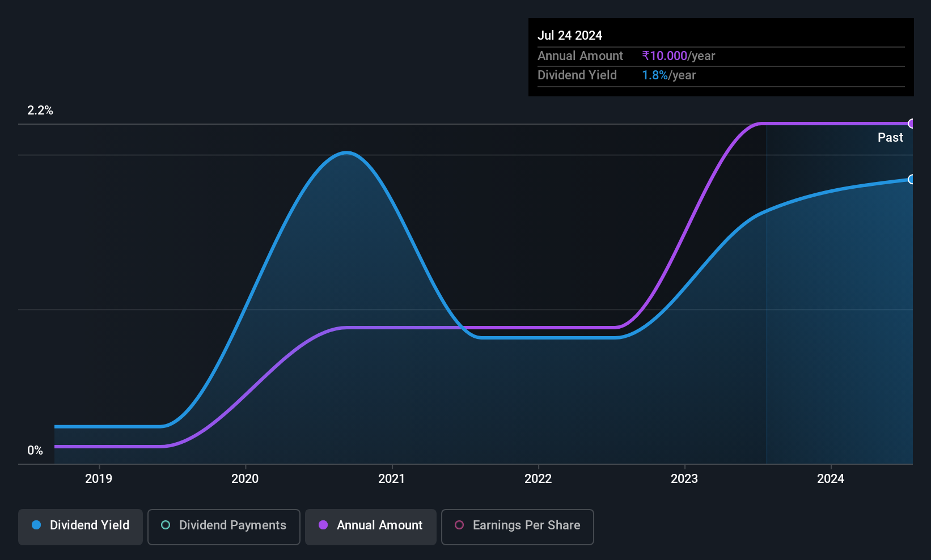This screenshot has width=931, height=560.
Task: Toggle the Dividend Yield series
Action: tap(81, 527)
